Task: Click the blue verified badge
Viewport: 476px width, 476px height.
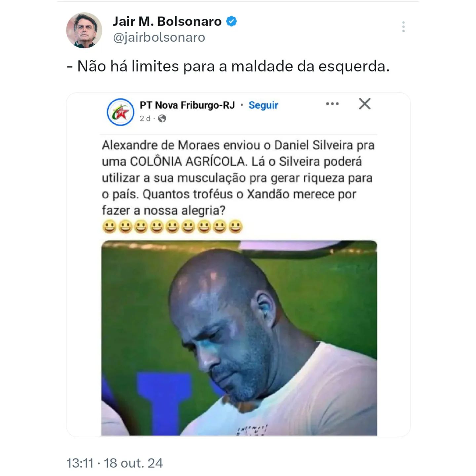Action: point(231,21)
